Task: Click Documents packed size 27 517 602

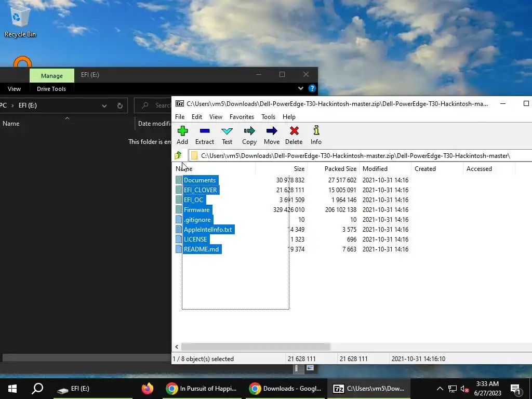Action: 342,180
